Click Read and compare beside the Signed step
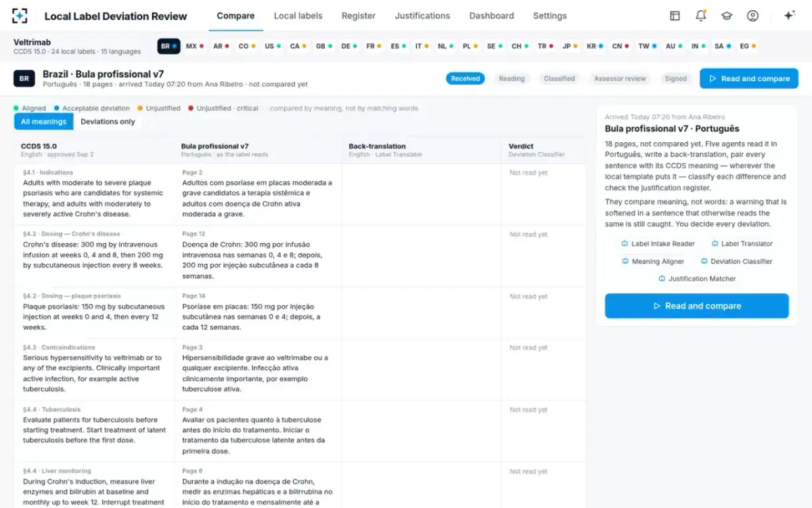The image size is (812, 508). 749,79
